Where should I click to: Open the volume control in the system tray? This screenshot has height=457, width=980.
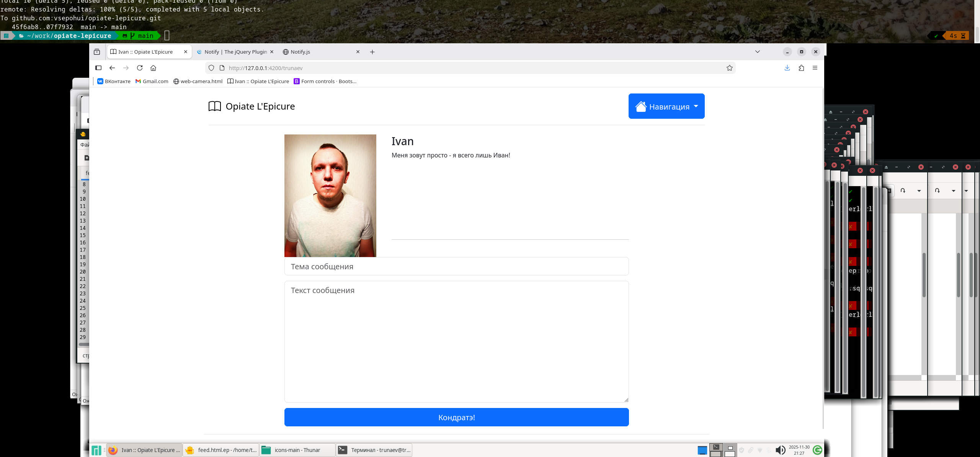pos(780,450)
